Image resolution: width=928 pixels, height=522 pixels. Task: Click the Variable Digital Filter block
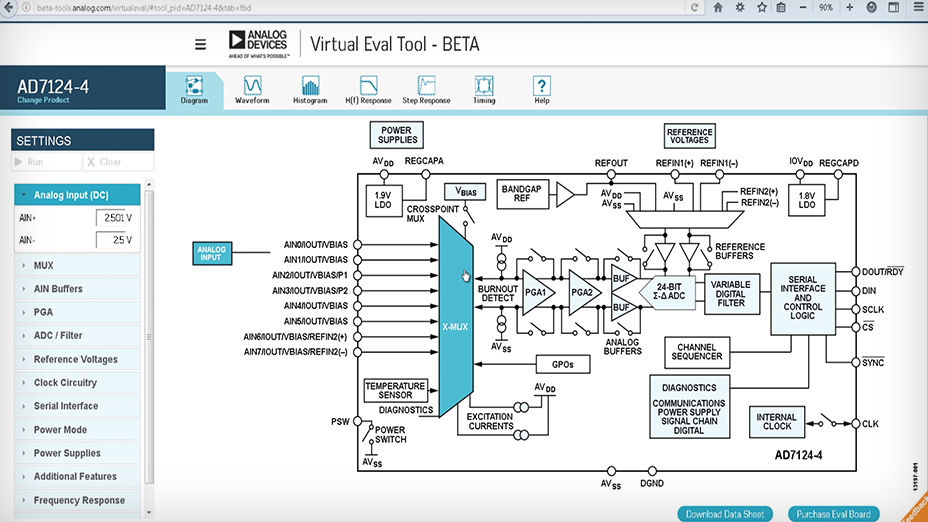coord(732,294)
